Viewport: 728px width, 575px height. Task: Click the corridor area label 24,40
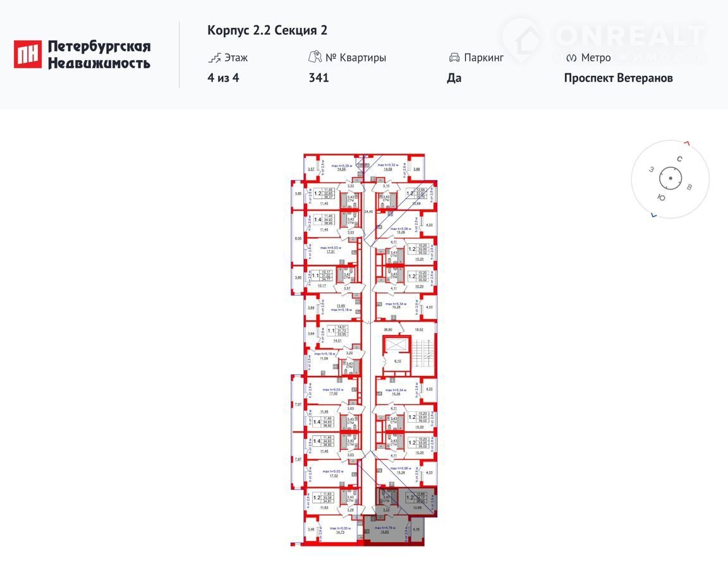tap(368, 212)
